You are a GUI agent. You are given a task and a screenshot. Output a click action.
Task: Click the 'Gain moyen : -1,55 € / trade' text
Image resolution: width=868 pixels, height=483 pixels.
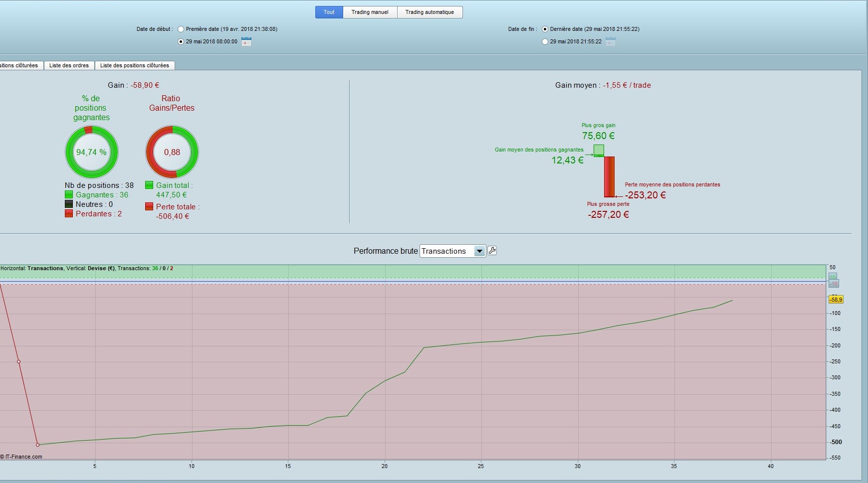pyautogui.click(x=603, y=85)
